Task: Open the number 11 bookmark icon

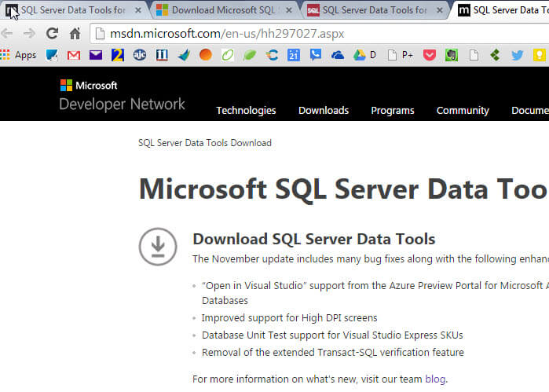Action: tap(162, 55)
